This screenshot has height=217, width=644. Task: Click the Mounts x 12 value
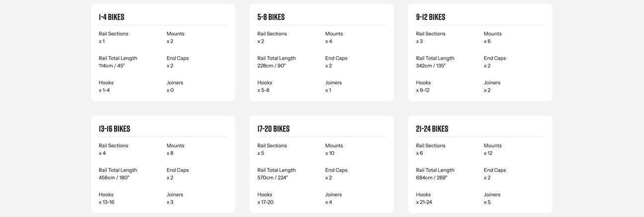488,153
